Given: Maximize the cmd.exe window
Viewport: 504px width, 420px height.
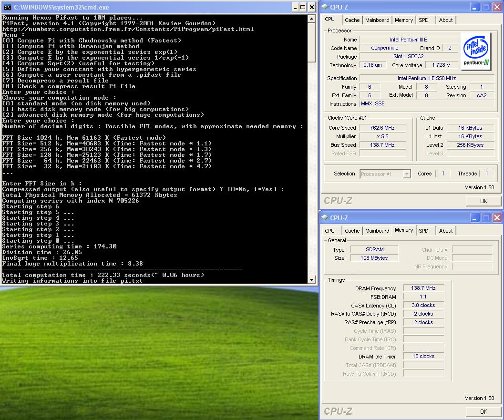Looking at the screenshot, I should point(303,7).
